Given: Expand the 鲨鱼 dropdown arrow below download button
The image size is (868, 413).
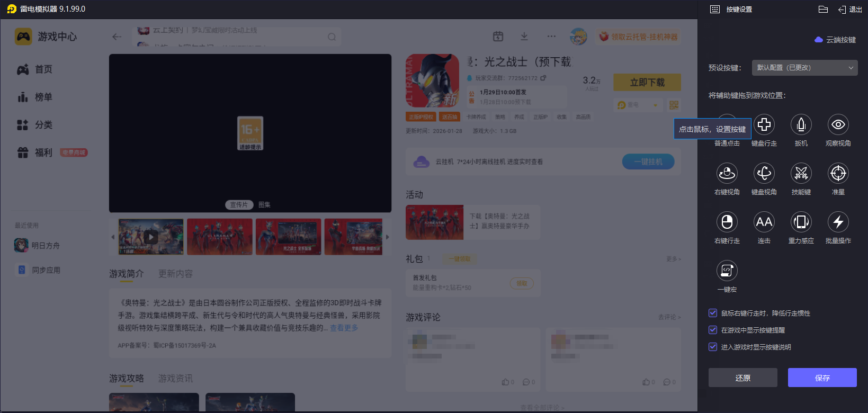Looking at the screenshot, I should pyautogui.click(x=656, y=105).
